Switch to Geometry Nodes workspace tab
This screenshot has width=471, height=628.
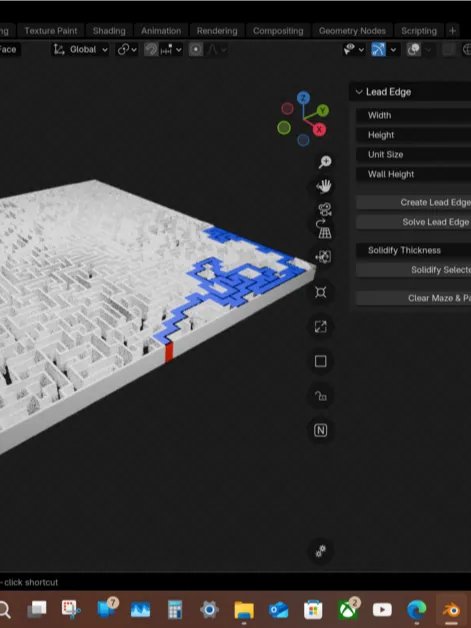pyautogui.click(x=352, y=31)
